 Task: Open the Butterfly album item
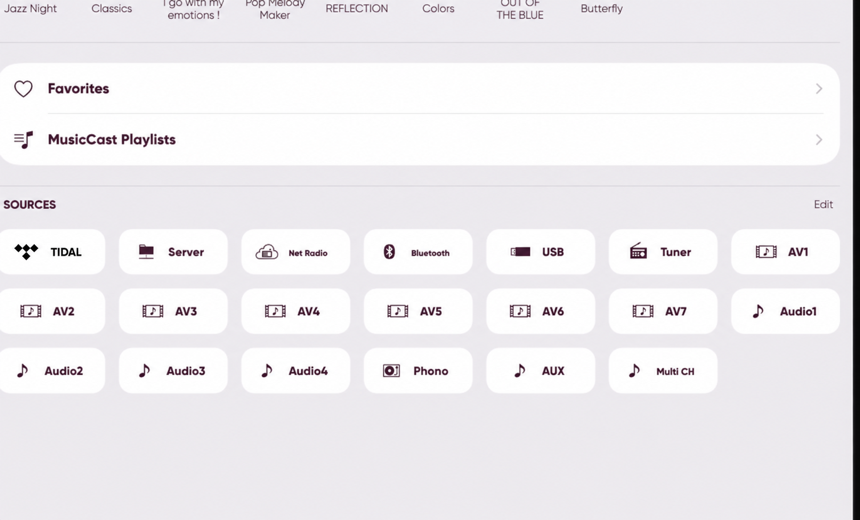(x=602, y=9)
